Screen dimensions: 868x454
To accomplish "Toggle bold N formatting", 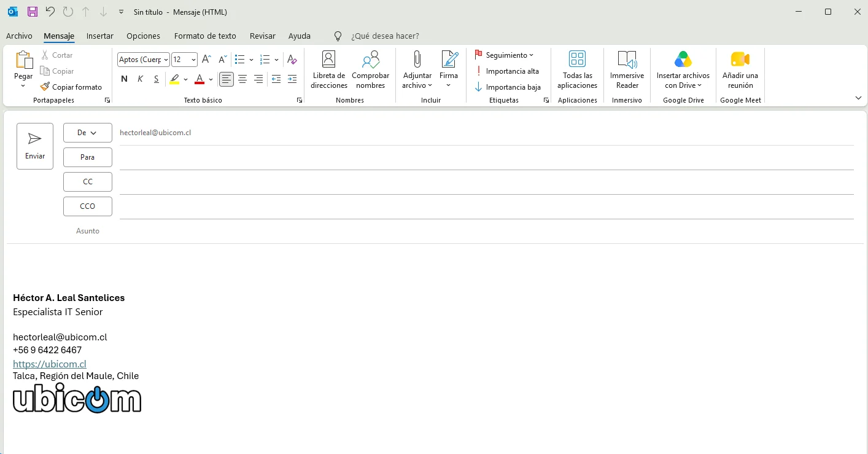I will (125, 79).
